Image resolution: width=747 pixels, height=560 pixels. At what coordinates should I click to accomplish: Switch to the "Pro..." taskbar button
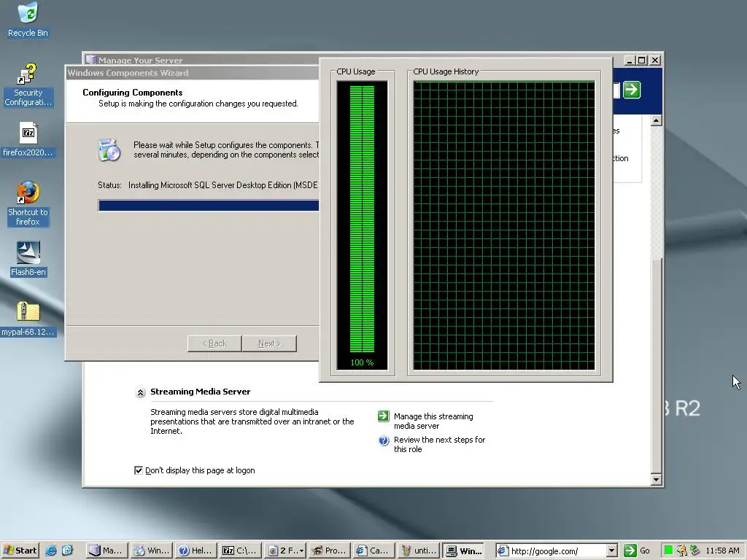(329, 551)
